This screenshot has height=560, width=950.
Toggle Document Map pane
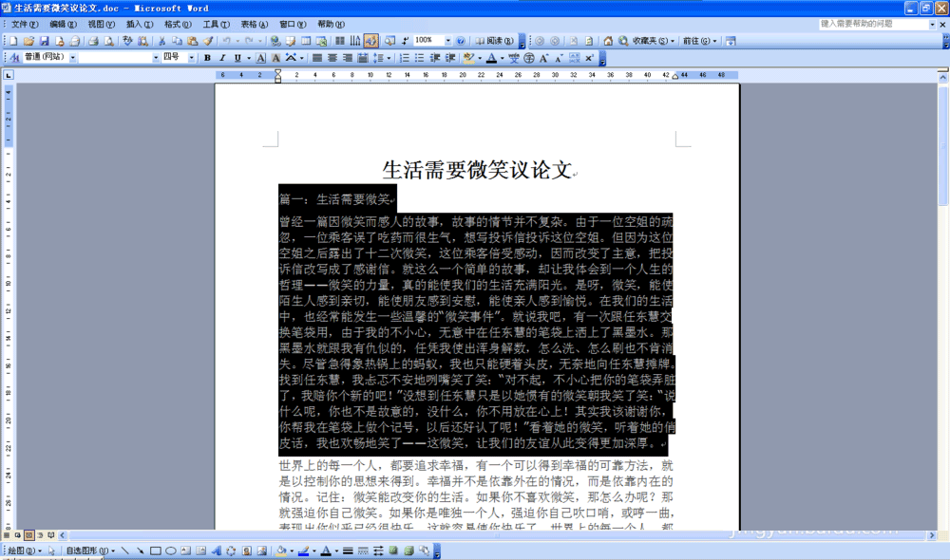tap(389, 41)
